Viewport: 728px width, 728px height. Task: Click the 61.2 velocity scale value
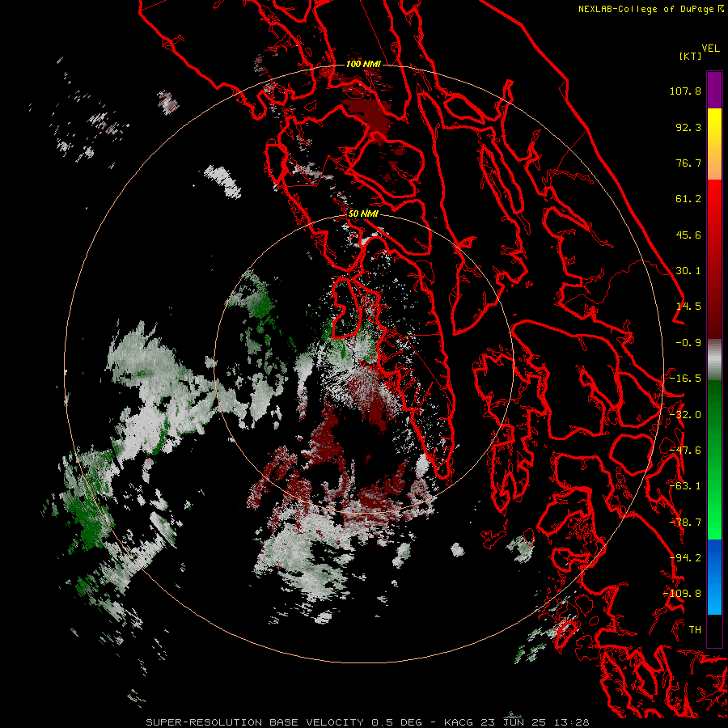pyautogui.click(x=688, y=199)
